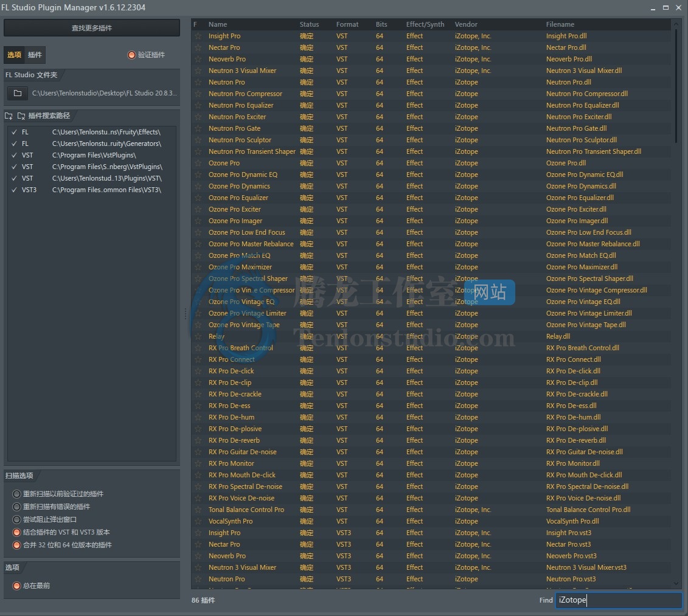Sort plugins by the Filename column header

click(560, 24)
